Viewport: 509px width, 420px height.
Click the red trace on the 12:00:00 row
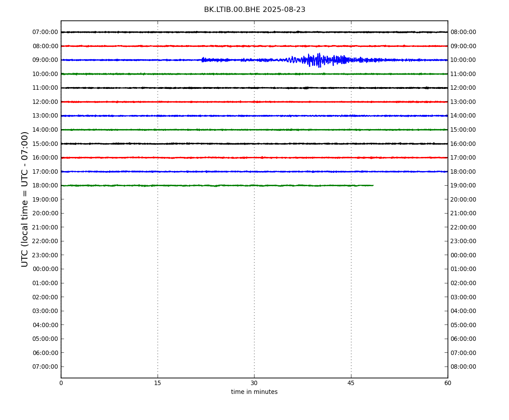254,102
